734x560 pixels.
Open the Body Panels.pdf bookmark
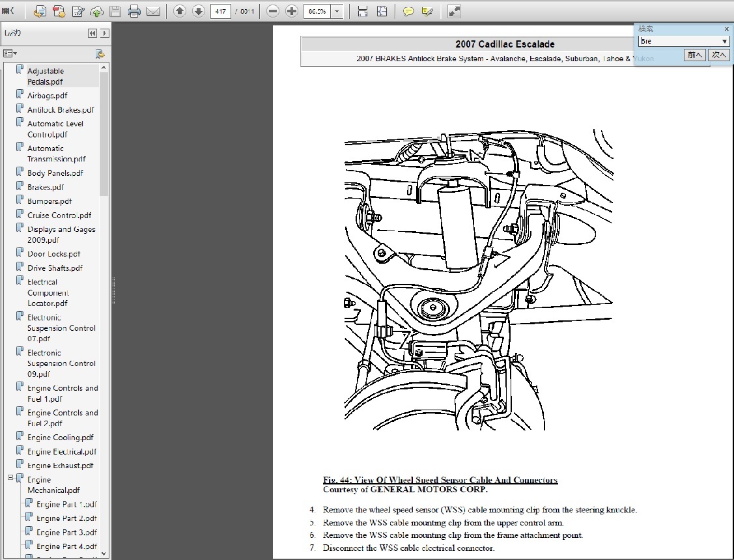click(x=55, y=173)
